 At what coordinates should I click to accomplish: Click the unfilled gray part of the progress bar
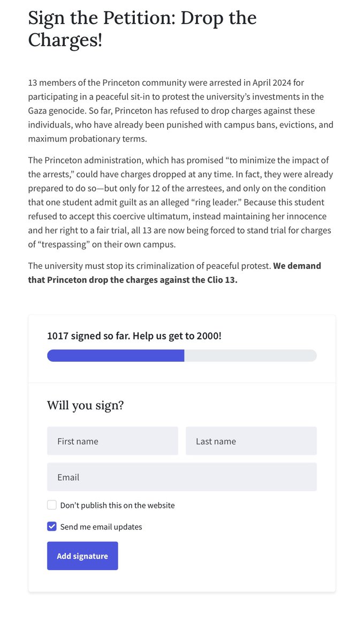tap(251, 356)
